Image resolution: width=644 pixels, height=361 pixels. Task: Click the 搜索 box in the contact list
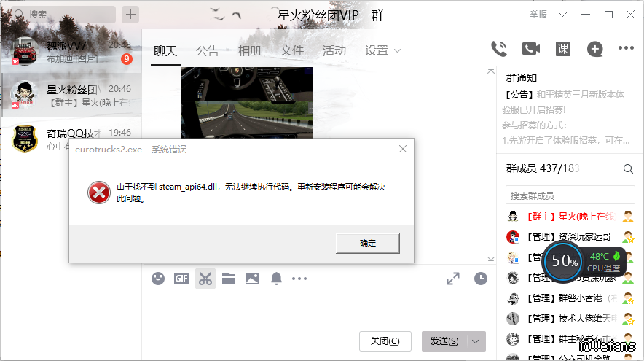click(63, 15)
